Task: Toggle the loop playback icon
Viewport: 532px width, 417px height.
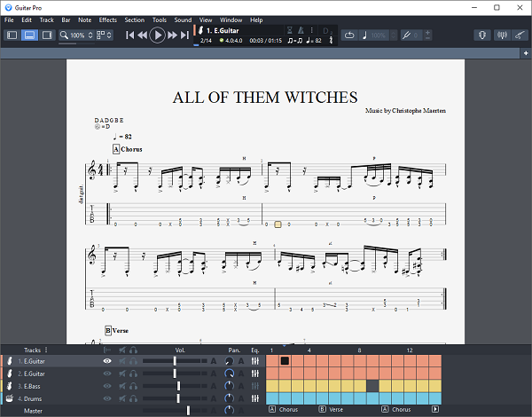Action: (349, 35)
